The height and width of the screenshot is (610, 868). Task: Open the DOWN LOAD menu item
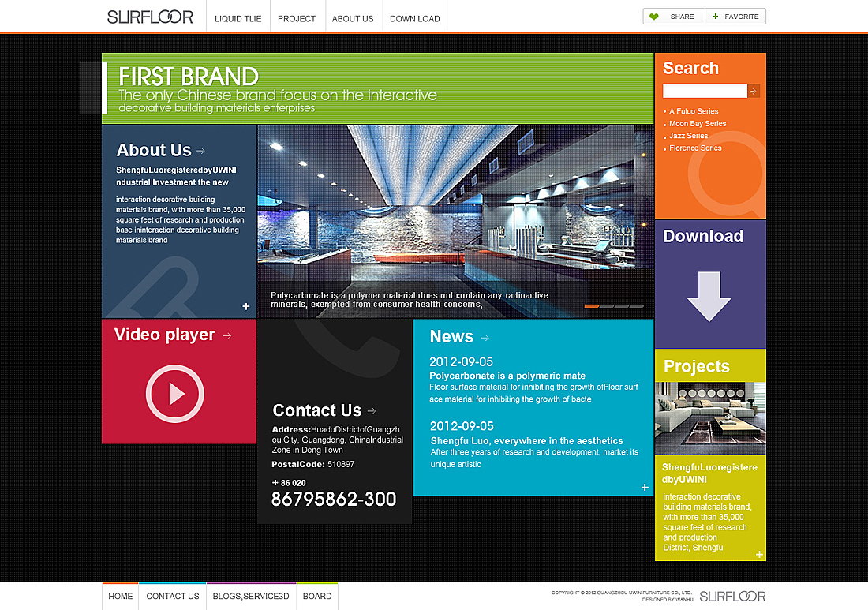[414, 19]
